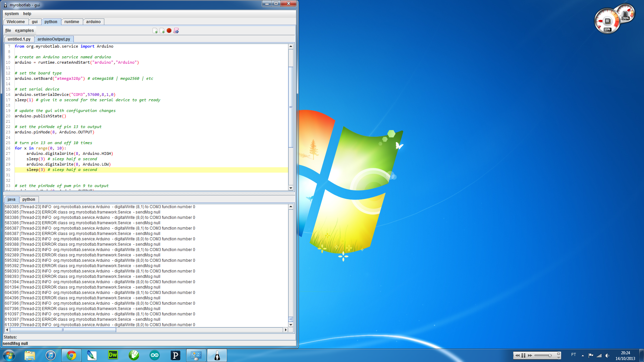644x362 pixels.
Task: Show the python console tab
Action: point(29,199)
